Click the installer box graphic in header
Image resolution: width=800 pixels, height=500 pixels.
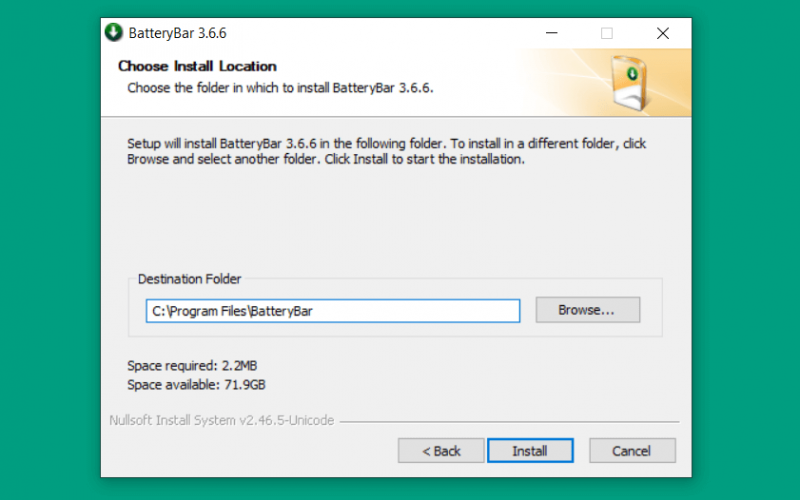[630, 83]
